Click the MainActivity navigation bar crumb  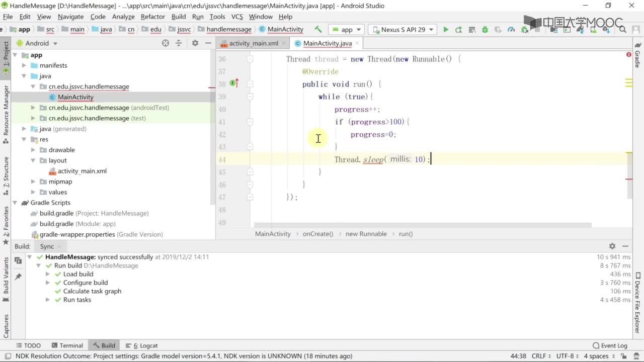[281, 30]
